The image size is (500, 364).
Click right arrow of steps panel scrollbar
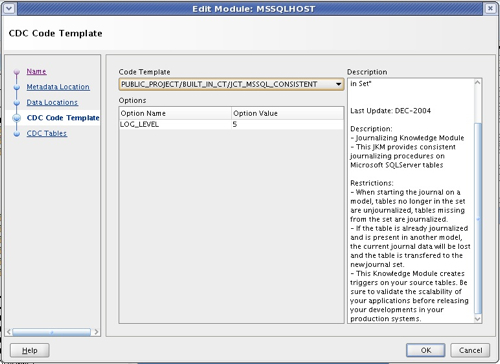click(x=96, y=332)
